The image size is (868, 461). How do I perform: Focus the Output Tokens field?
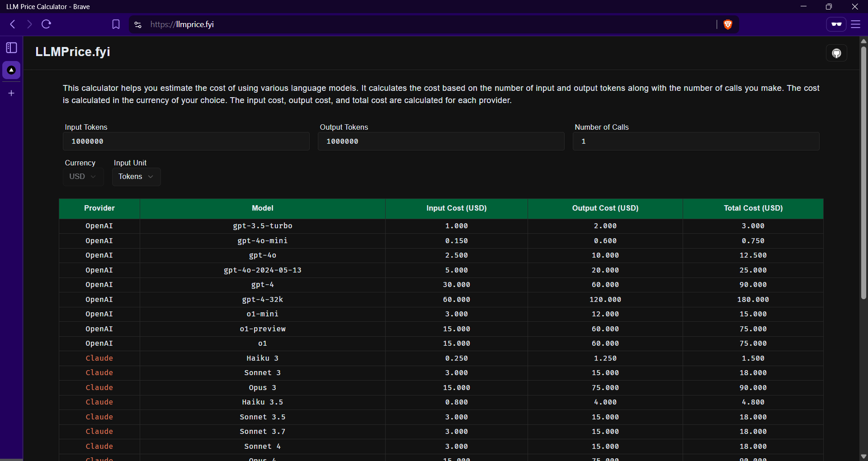click(x=441, y=141)
